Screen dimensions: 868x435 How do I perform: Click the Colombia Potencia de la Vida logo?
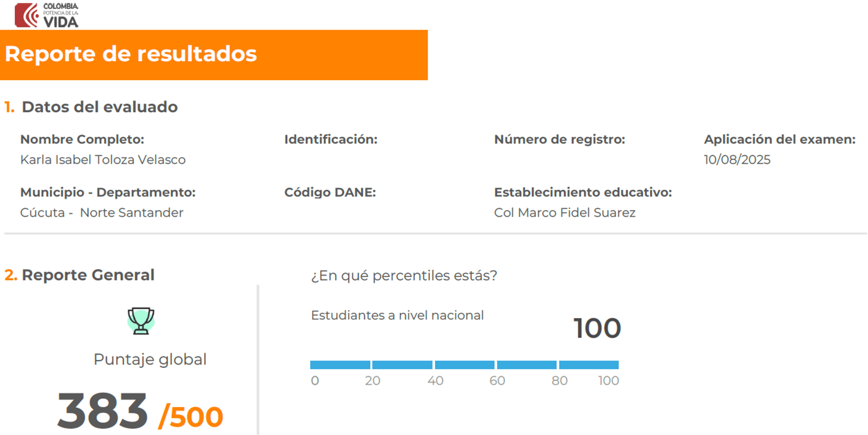[x=46, y=15]
